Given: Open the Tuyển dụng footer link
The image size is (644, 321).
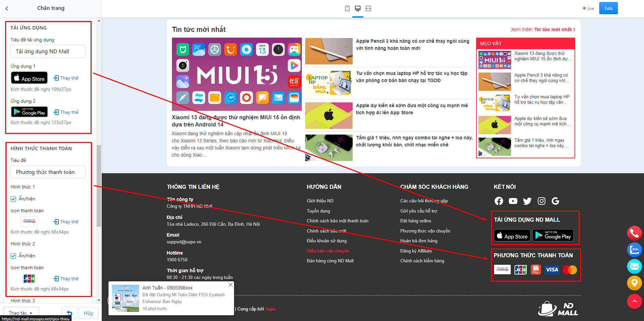Looking at the screenshot, I should pyautogui.click(x=318, y=211).
